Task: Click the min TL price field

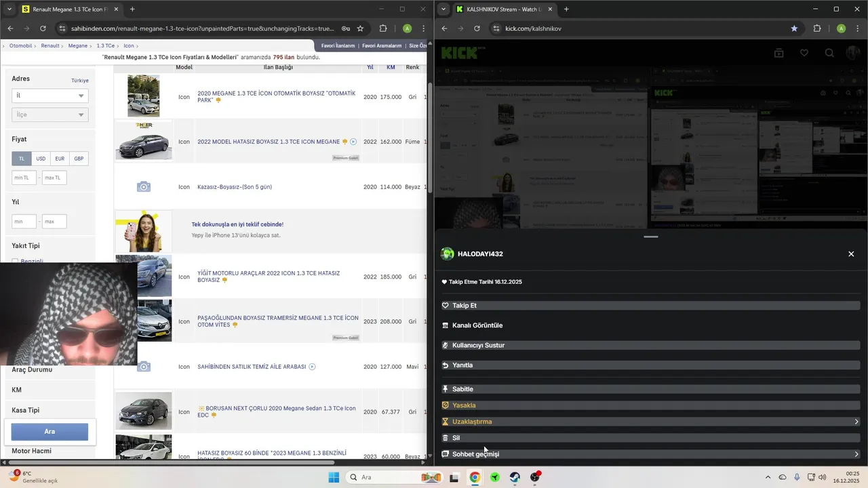Action: click(x=24, y=178)
